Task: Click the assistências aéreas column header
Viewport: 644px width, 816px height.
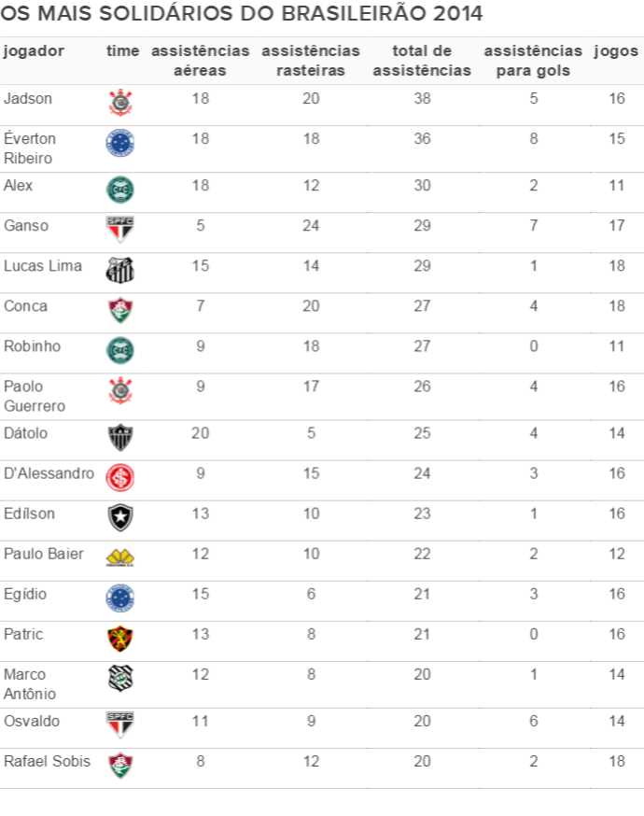Action: click(x=201, y=61)
